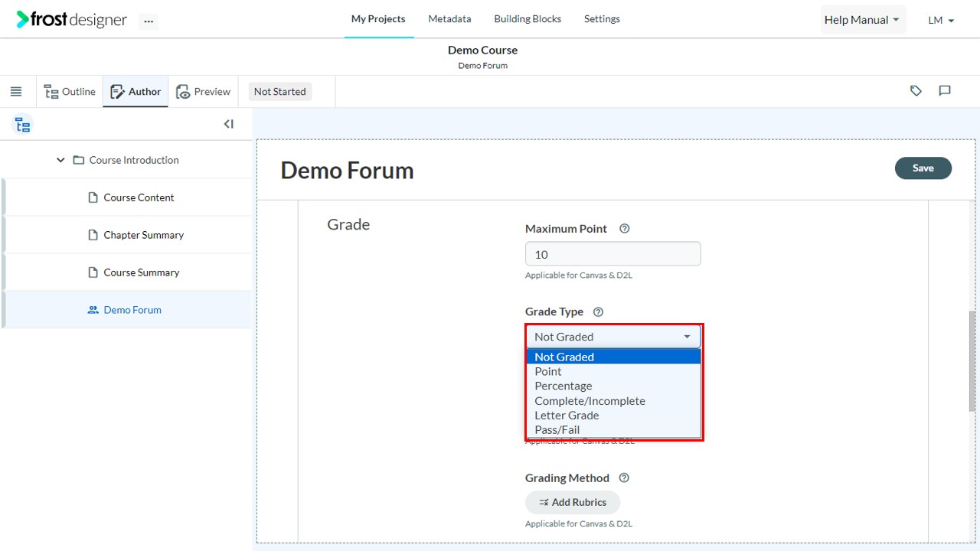Open the Metadata tab

point(449,19)
